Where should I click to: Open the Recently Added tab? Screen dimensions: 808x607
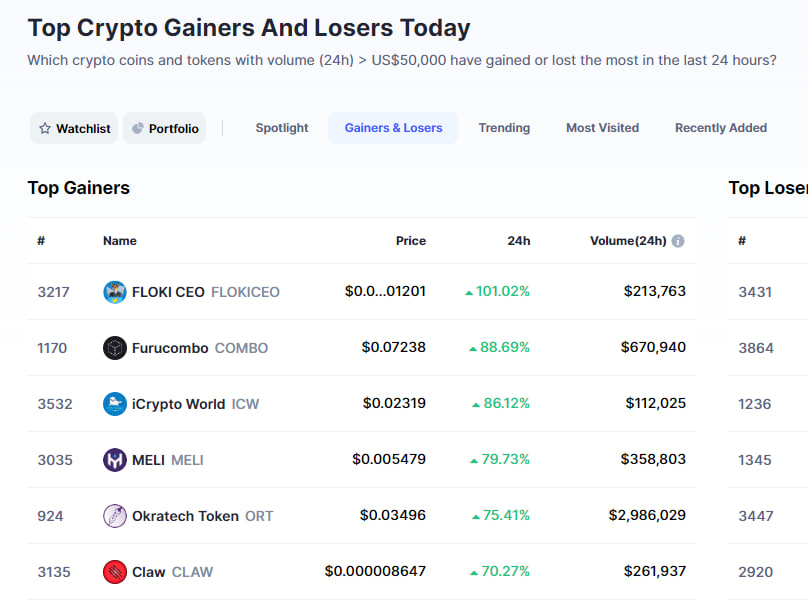tap(721, 128)
